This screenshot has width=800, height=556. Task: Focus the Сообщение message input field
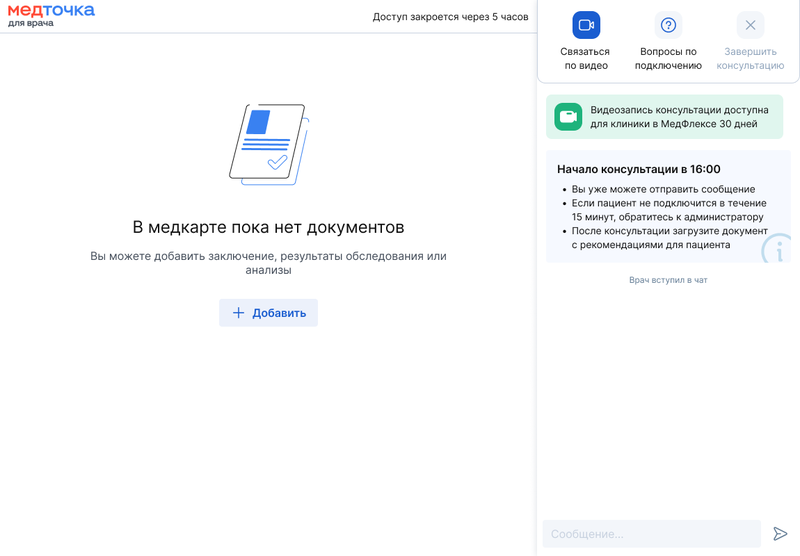(x=651, y=534)
